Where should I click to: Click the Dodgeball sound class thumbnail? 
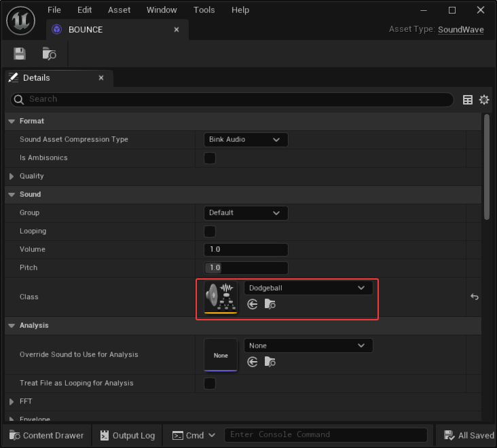coord(221,297)
